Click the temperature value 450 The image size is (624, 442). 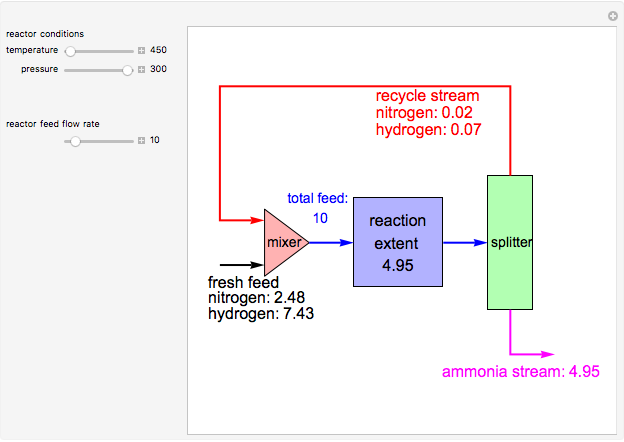[x=158, y=50]
